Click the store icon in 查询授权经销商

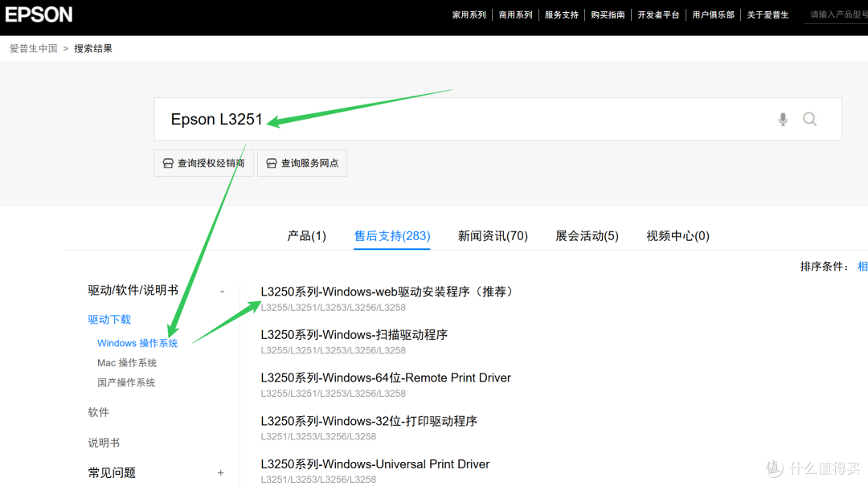click(x=168, y=163)
